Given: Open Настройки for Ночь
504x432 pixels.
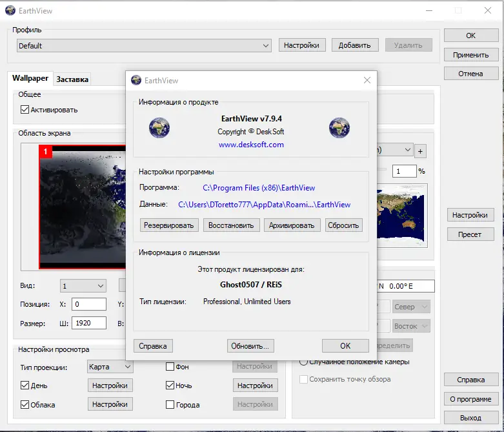Looking at the screenshot, I should click(x=255, y=386).
